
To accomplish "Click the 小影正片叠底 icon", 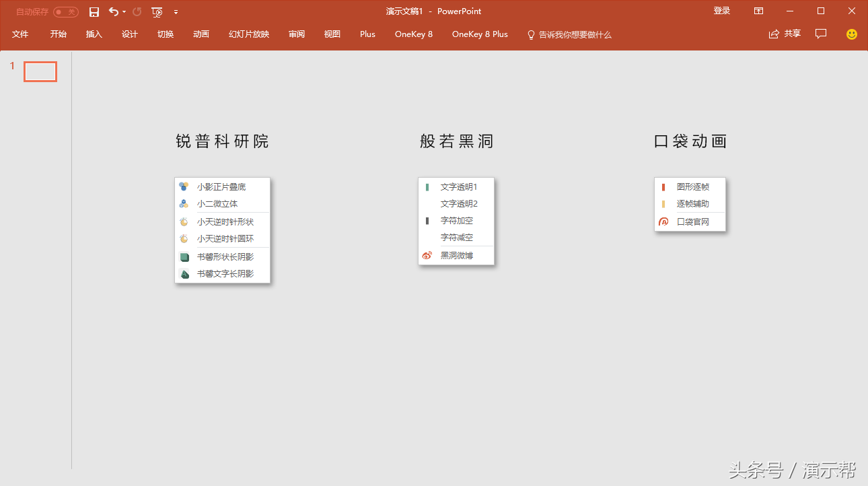I will click(x=184, y=186).
